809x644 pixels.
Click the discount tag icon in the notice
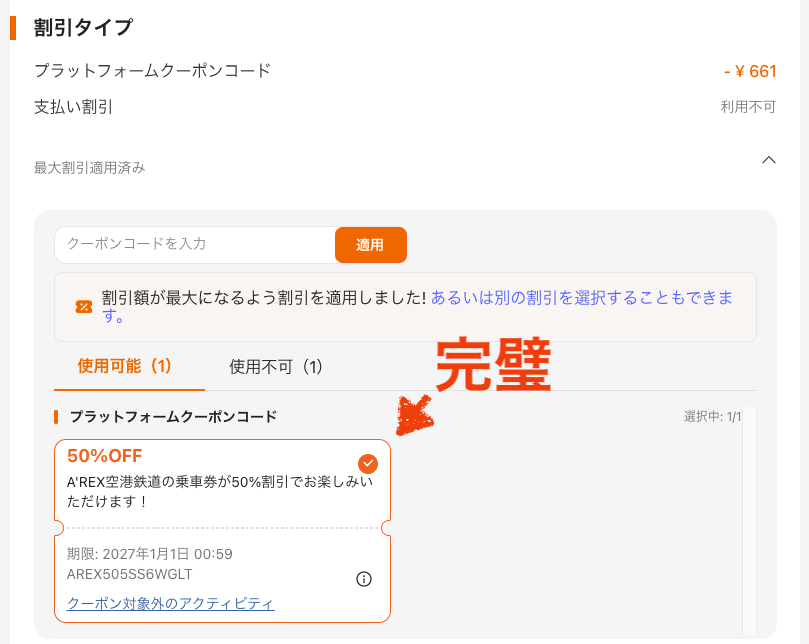pyautogui.click(x=84, y=307)
